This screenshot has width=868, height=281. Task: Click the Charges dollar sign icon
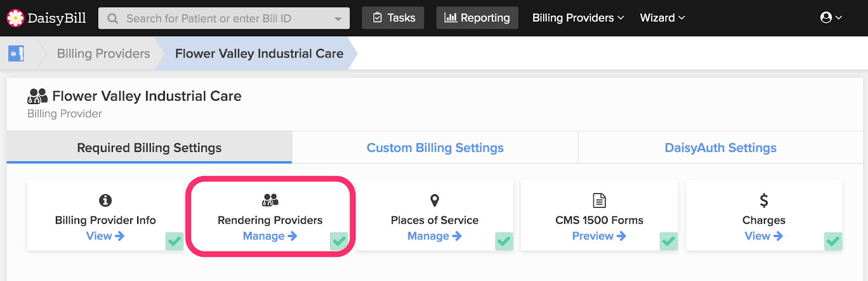[764, 201]
